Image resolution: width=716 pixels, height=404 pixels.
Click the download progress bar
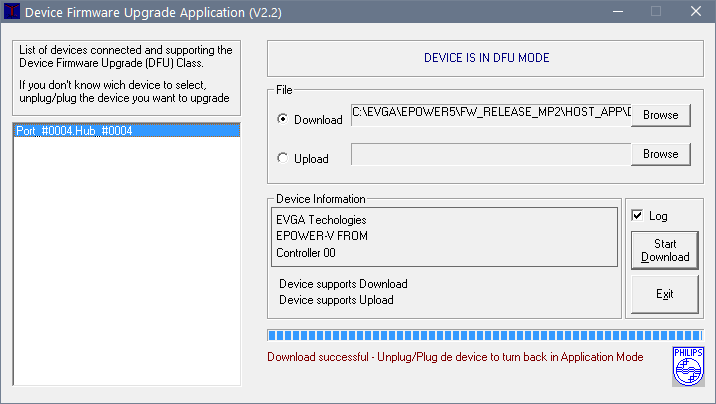click(x=485, y=336)
